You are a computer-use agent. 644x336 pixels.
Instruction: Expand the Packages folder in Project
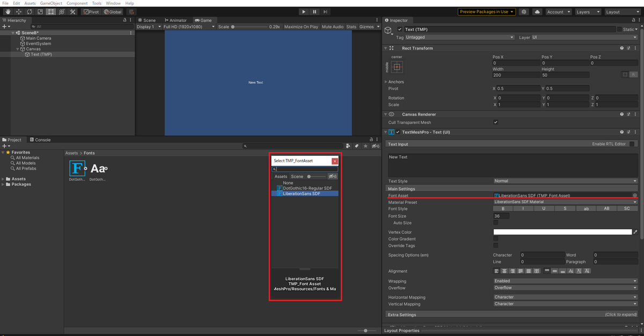click(x=3, y=184)
